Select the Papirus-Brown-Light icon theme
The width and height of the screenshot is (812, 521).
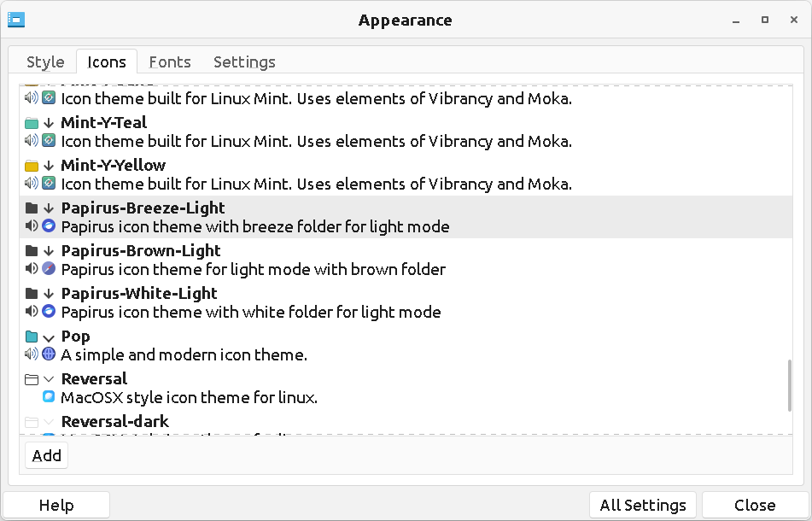(141, 251)
